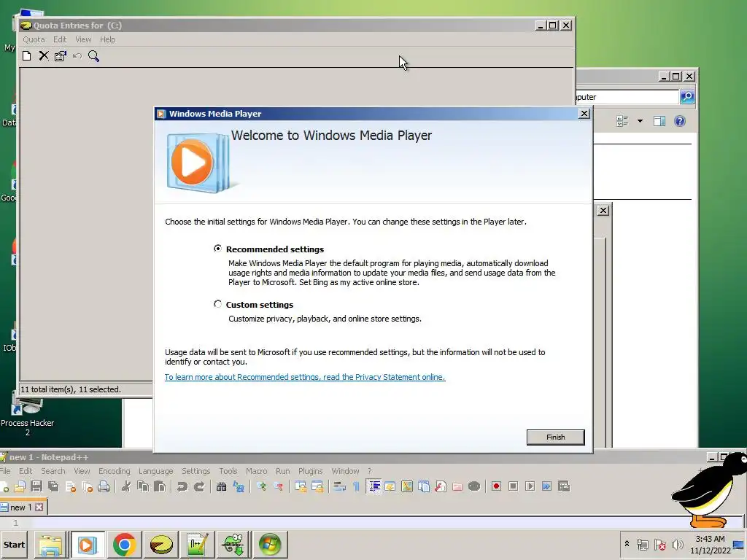Screen dimensions: 747x560
Task: Click Process Hacker 2 desktop shortcut
Action: [x=27, y=415]
